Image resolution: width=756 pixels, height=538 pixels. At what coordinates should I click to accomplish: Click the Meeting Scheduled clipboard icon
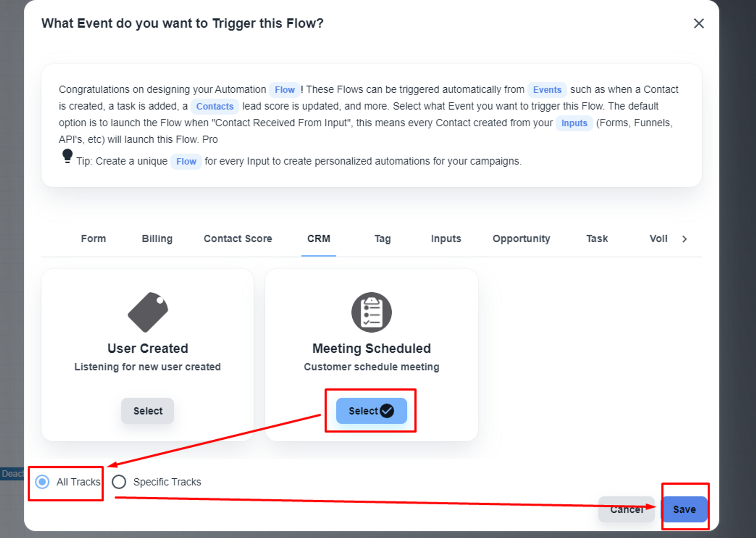point(371,312)
